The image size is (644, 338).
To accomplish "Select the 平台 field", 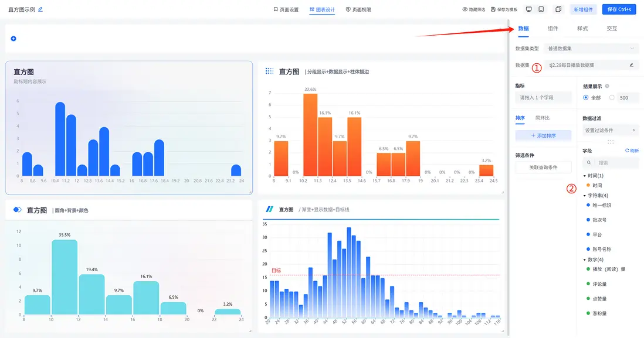I will [x=597, y=235].
